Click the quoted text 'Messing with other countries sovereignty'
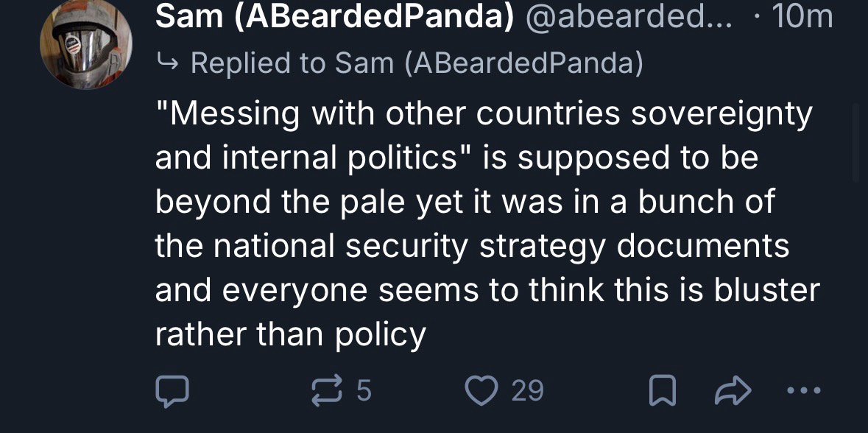Viewport: 868px width, 433px height. click(483, 114)
